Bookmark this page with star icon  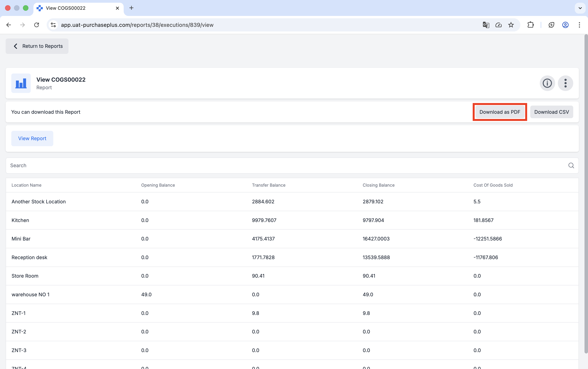pyautogui.click(x=511, y=25)
